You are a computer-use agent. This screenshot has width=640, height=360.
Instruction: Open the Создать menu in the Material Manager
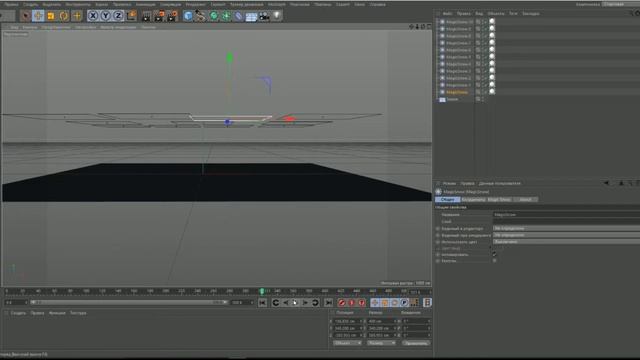[18, 313]
